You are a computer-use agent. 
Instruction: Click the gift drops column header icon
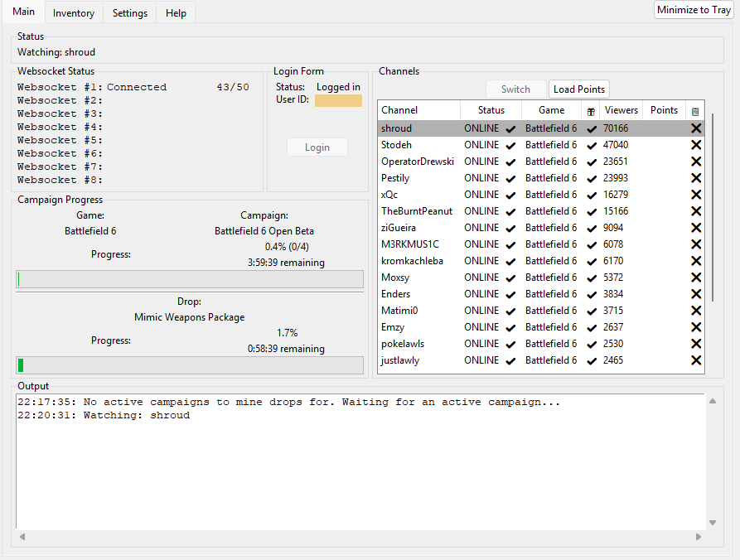[590, 111]
